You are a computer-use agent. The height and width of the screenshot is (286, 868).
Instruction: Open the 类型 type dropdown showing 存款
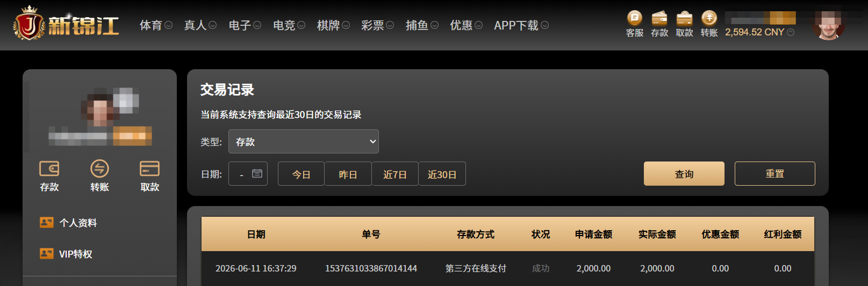(304, 142)
